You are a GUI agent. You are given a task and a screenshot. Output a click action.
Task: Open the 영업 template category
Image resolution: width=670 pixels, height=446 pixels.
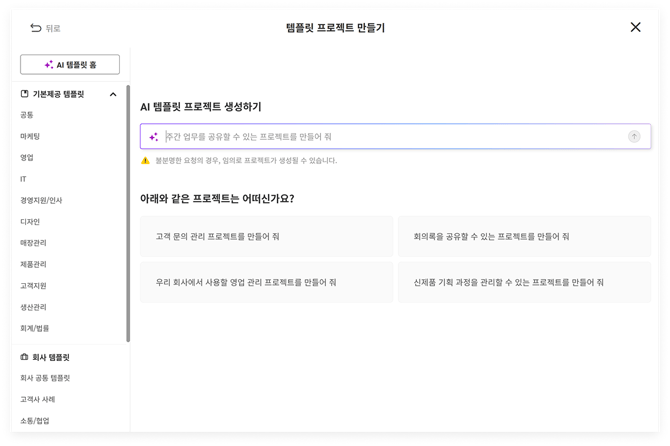point(27,158)
